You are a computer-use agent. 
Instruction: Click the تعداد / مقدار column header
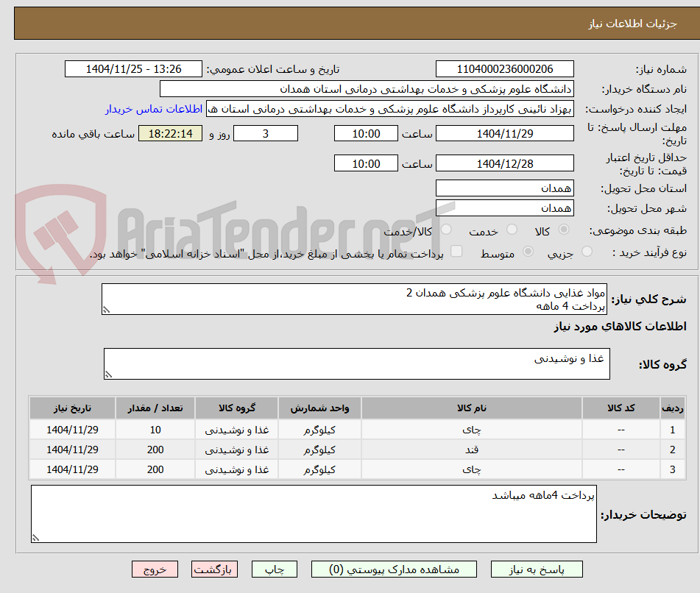point(155,408)
